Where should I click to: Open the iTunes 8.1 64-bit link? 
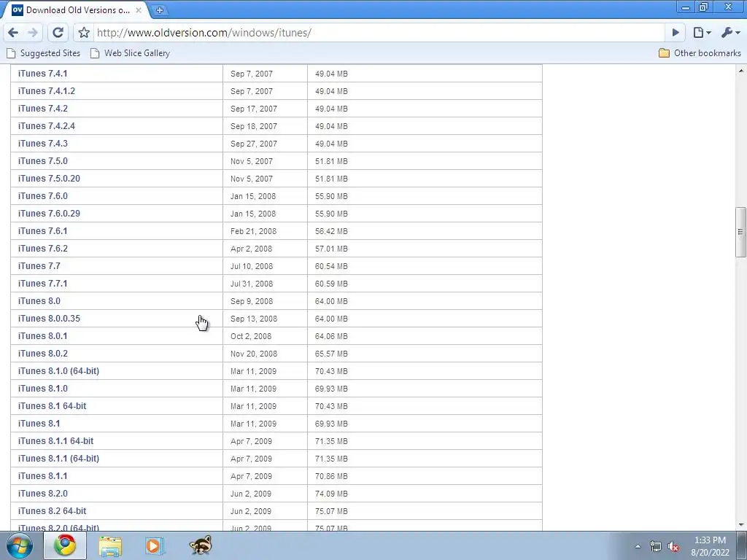point(52,406)
